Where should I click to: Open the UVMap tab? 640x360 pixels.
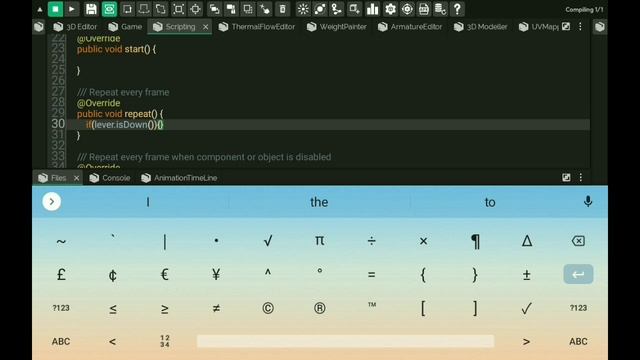pyautogui.click(x=538, y=27)
